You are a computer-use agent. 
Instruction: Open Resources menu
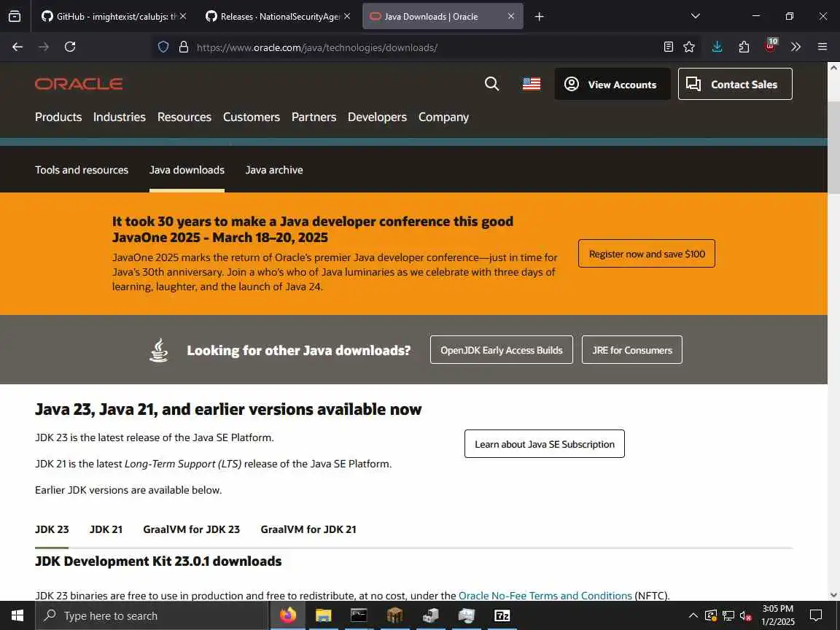pyautogui.click(x=184, y=117)
